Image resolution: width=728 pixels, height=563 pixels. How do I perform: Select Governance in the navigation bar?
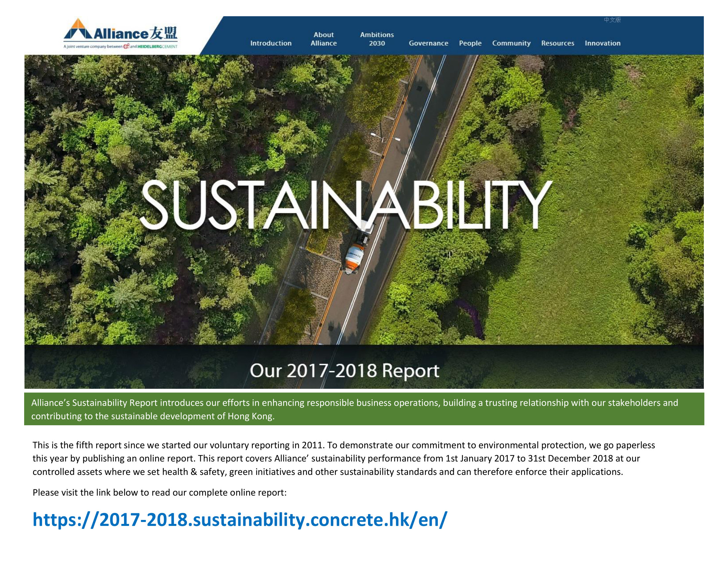pyautogui.click(x=428, y=43)
